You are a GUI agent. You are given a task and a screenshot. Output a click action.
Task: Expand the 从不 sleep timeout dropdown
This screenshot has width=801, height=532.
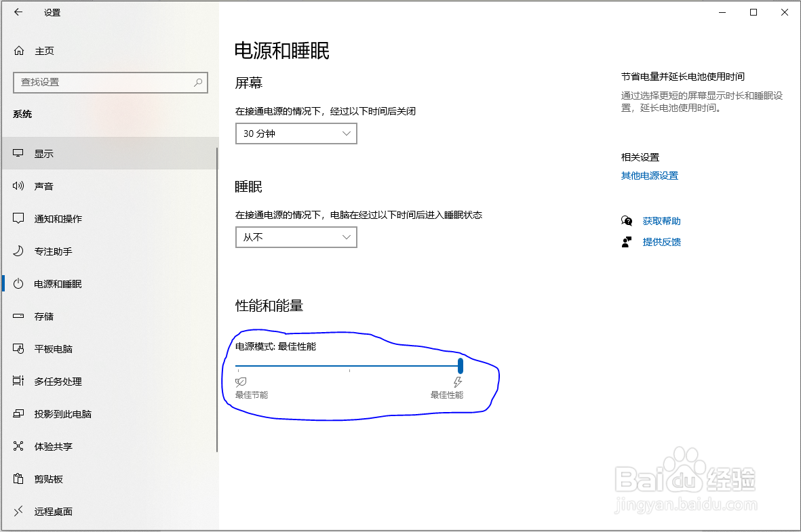pyautogui.click(x=296, y=237)
